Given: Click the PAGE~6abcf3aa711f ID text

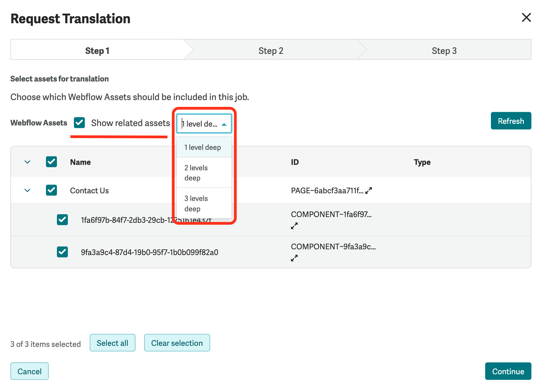Looking at the screenshot, I should coord(327,191).
